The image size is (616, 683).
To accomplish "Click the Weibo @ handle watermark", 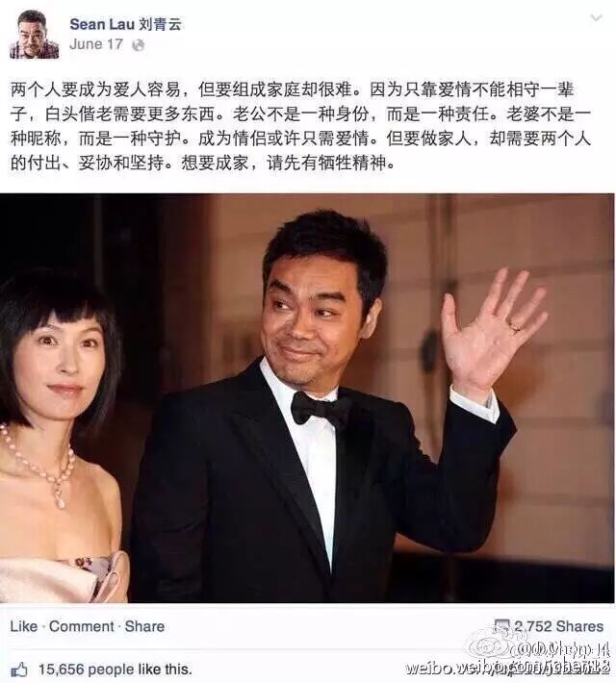I will click(x=562, y=650).
